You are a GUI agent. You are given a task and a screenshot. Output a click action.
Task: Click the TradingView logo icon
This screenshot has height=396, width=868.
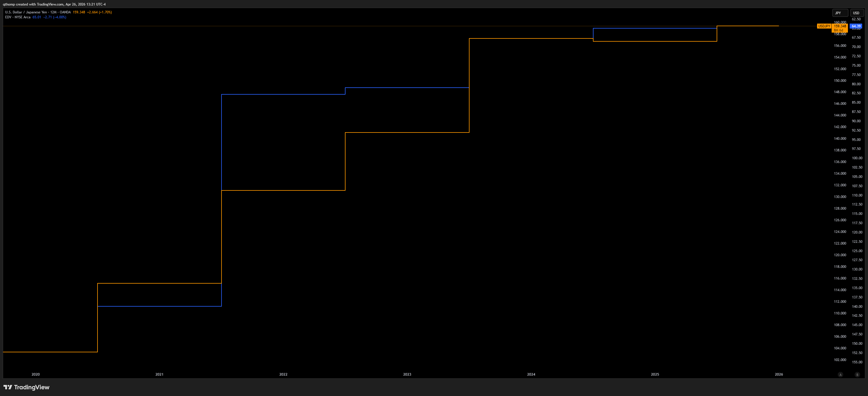(x=8, y=387)
